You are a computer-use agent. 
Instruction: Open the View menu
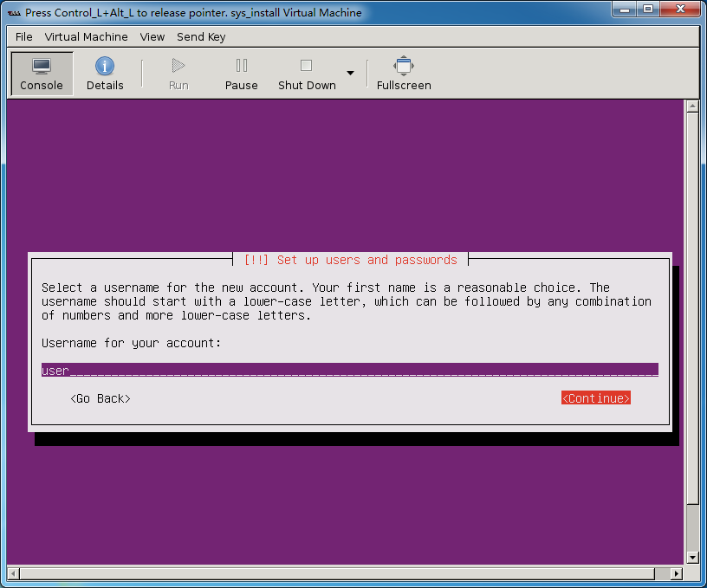(152, 36)
